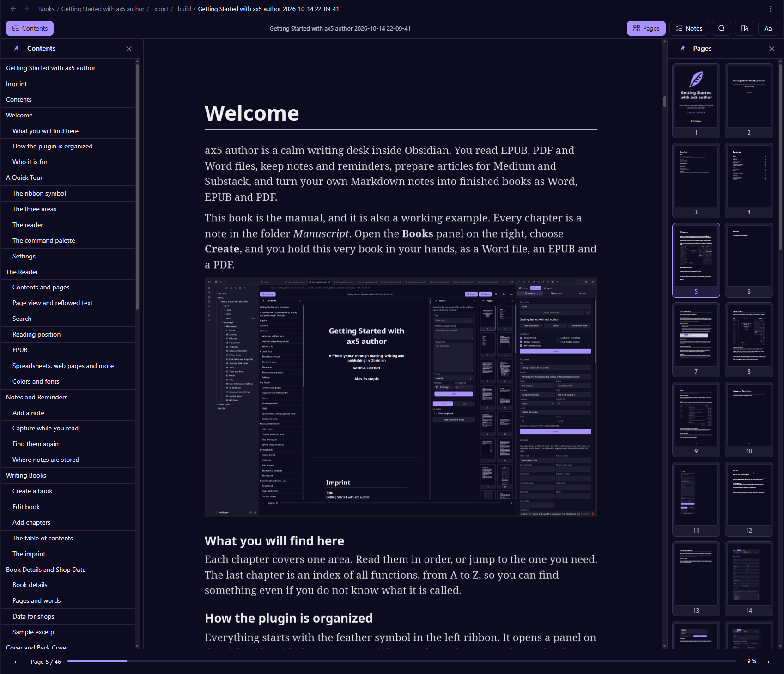Go to 'Imprint' in the contents list
Viewport: 784px width, 674px height.
click(68, 84)
